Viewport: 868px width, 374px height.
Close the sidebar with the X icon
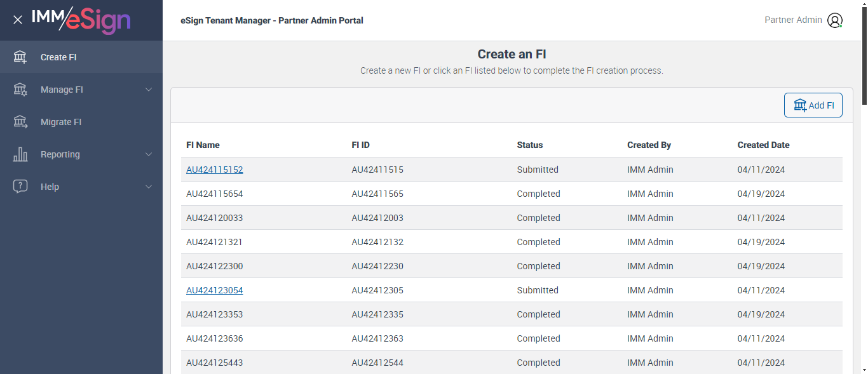(x=18, y=20)
